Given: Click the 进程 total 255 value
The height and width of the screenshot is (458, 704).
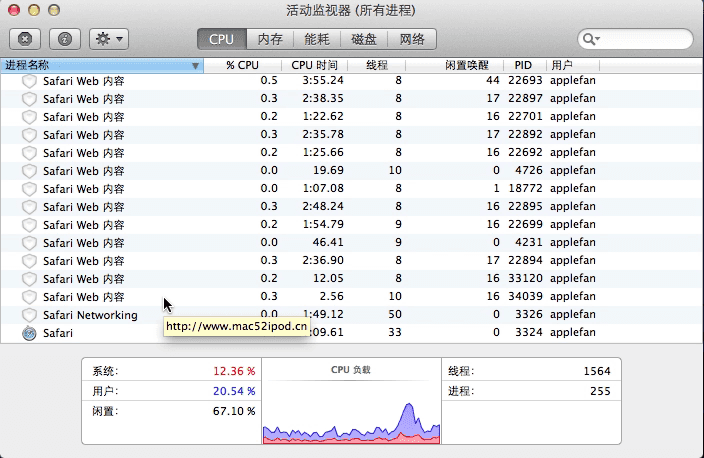Looking at the screenshot, I should click(600, 391).
